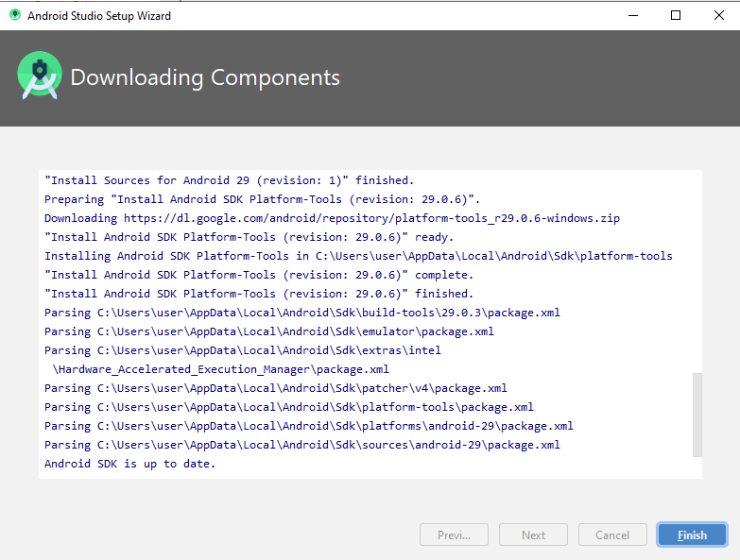Image resolution: width=740 pixels, height=560 pixels.
Task: Click the 'Android SDK is up to date.' line
Action: (129, 464)
